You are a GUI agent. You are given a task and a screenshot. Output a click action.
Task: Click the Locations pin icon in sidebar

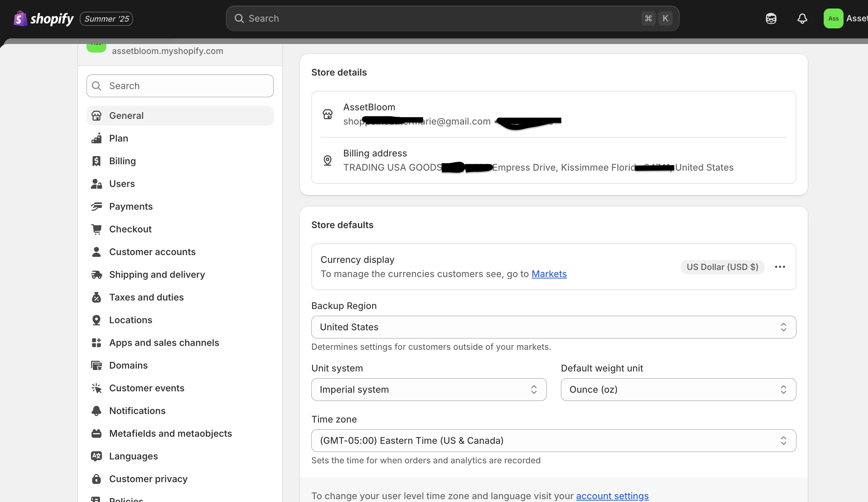(96, 320)
